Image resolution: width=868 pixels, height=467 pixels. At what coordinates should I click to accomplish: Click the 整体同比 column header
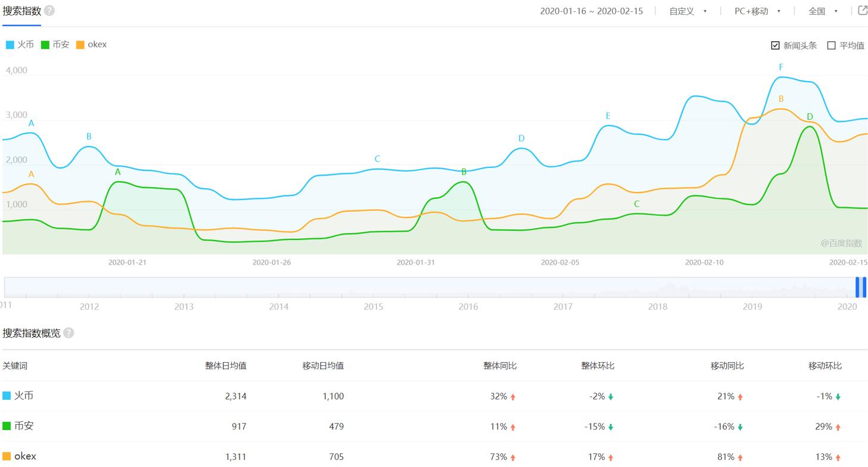500,366
